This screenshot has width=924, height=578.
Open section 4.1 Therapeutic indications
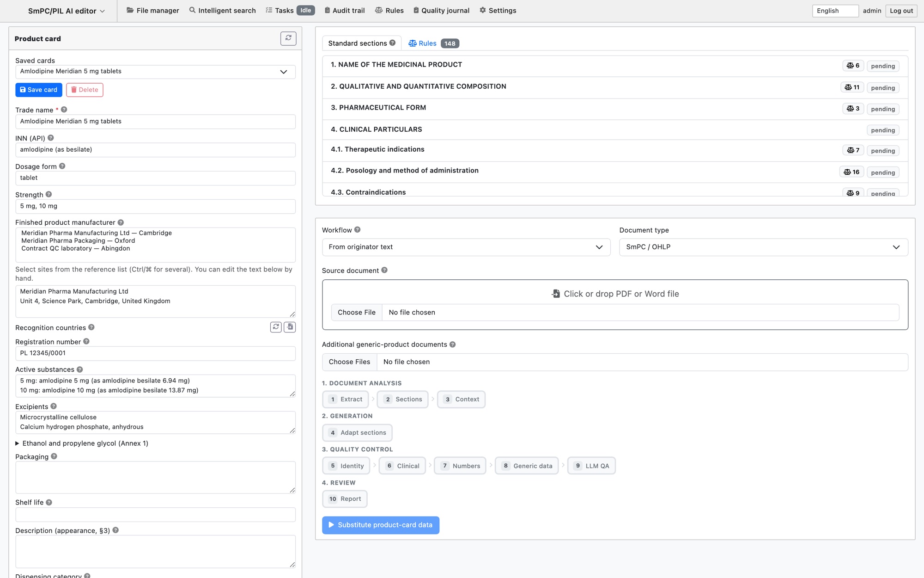pos(615,150)
